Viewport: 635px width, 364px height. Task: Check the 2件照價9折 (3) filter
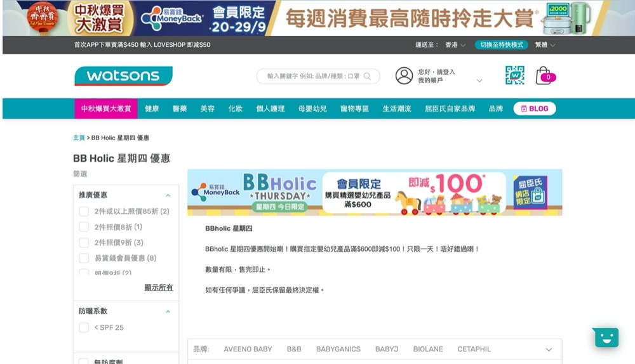(x=84, y=243)
